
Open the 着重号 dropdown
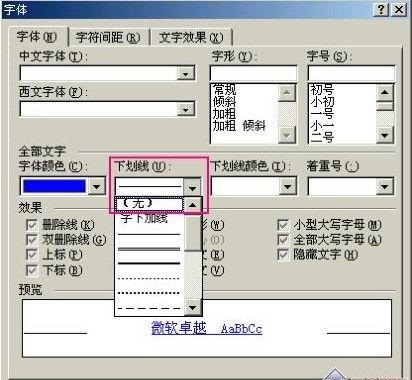385,186
